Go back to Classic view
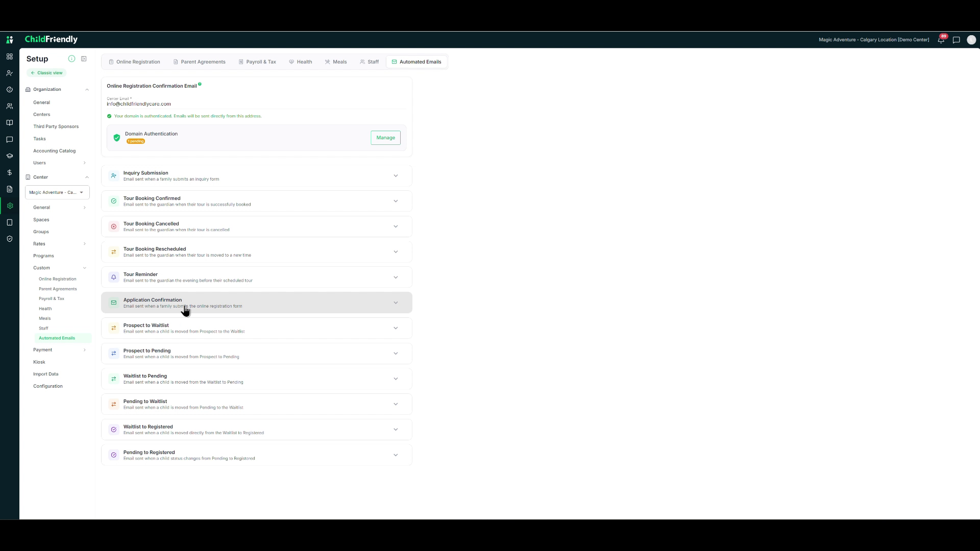Screen dimensions: 980x551 click(x=46, y=73)
